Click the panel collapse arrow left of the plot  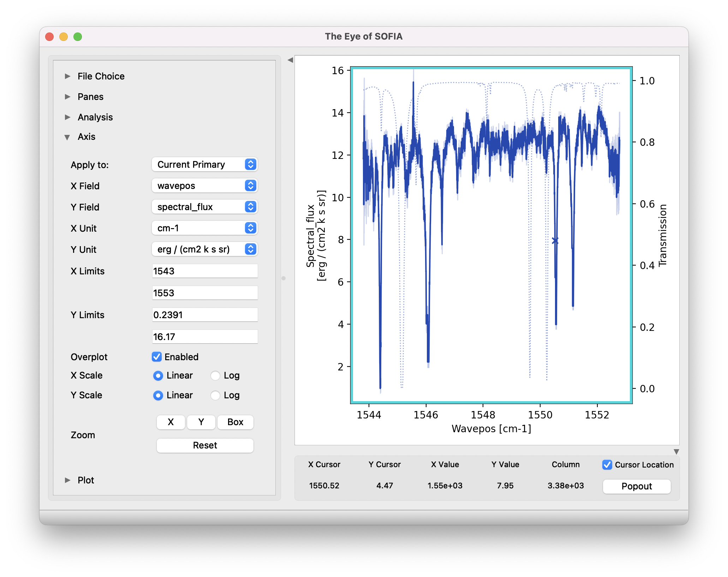pyautogui.click(x=290, y=60)
